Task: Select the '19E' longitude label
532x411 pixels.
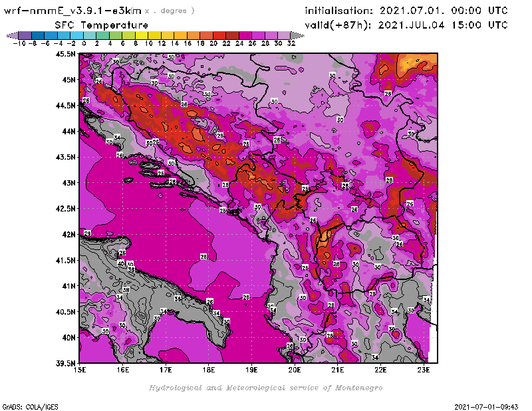Action: pos(251,370)
